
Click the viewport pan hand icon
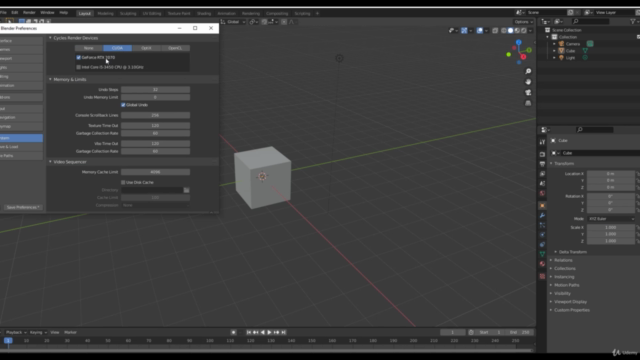[528, 82]
